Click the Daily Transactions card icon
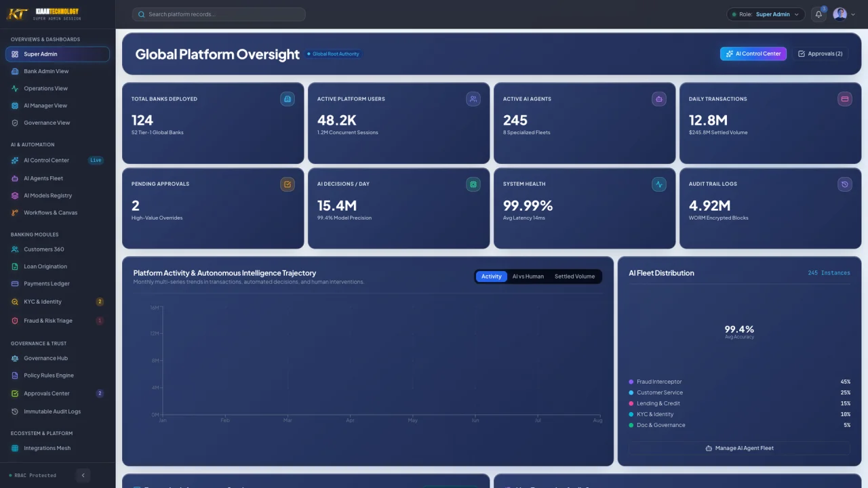 pos(845,99)
